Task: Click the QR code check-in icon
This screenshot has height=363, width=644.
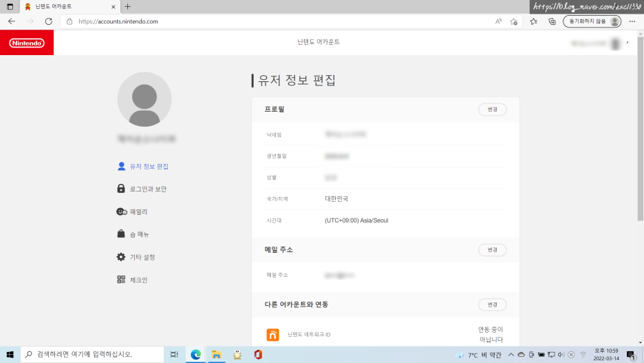Action: pyautogui.click(x=121, y=280)
